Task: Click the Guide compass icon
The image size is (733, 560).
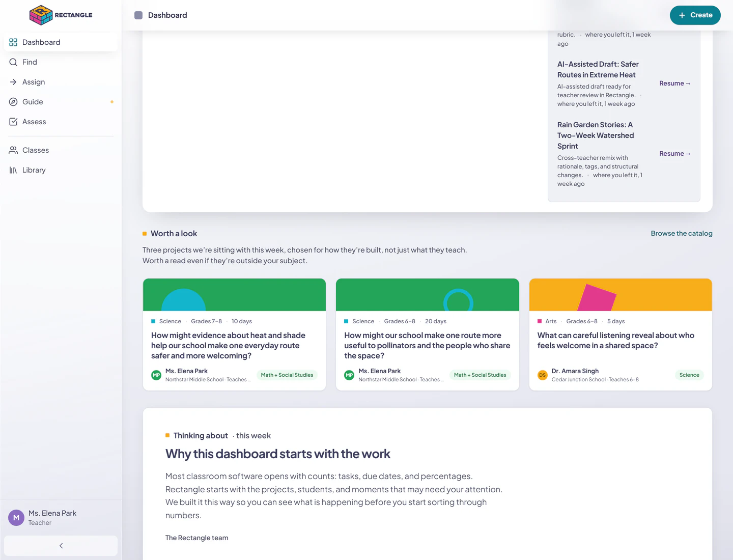Action: coord(13,102)
